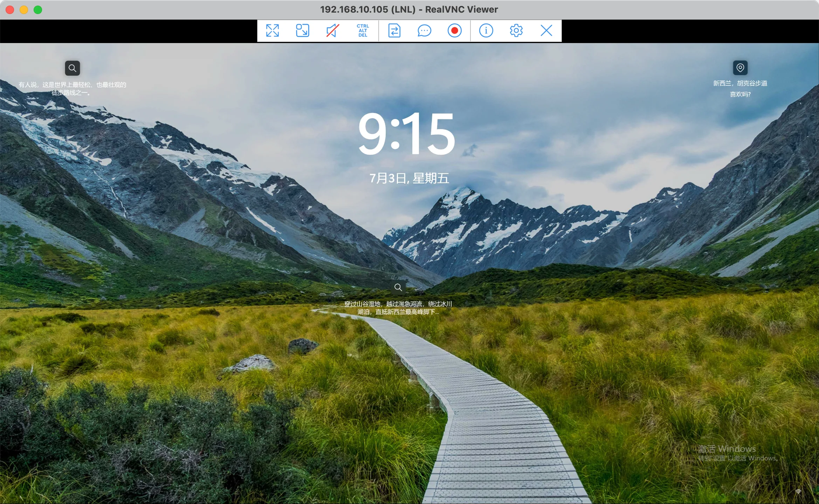819x504 pixels.
Task: Click the caption starting with 穿过山谷湿地
Action: 398,308
